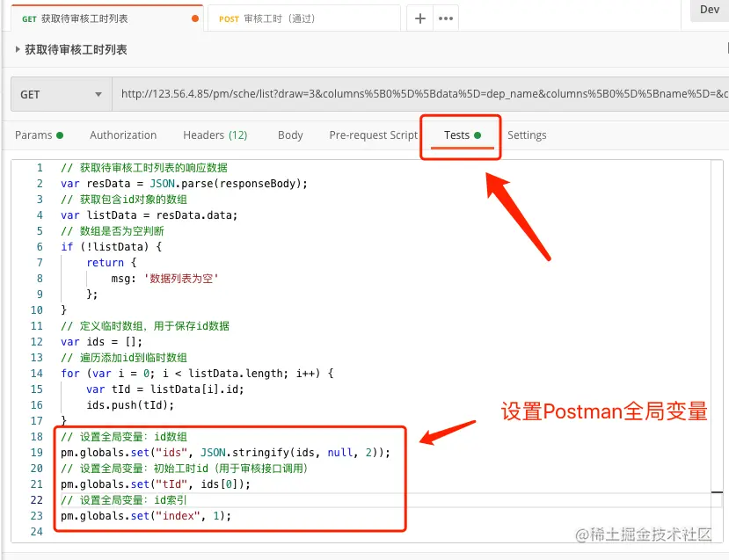729x560 pixels.
Task: Click line number 10 in the gutter
Action: click(37, 310)
